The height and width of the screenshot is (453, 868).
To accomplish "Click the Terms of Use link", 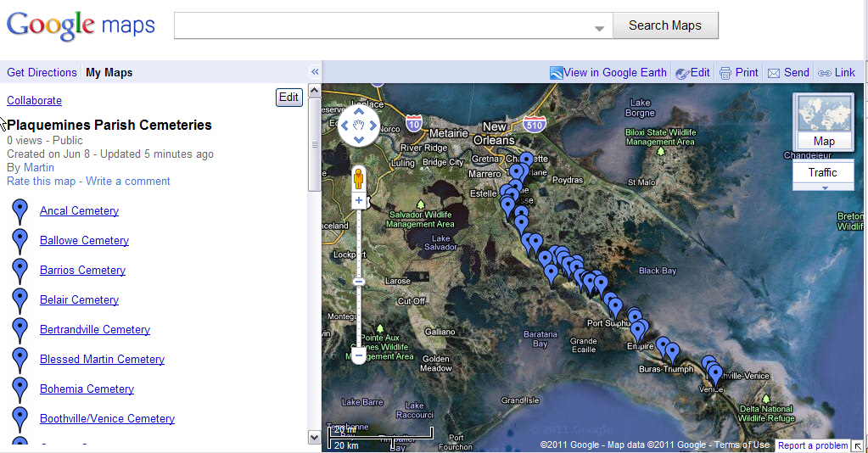I will point(742,445).
